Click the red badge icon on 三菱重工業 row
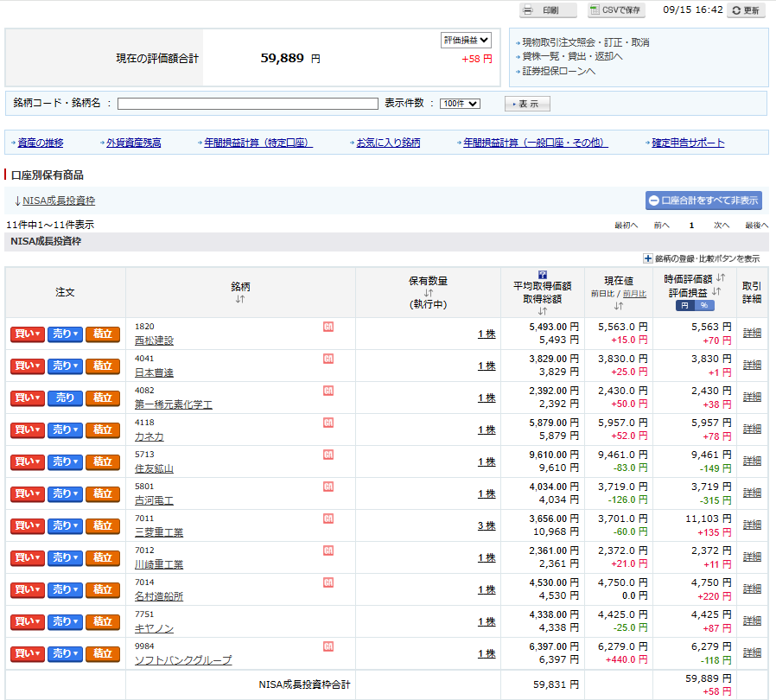Viewport: 776px width, 700px height. pyautogui.click(x=328, y=519)
